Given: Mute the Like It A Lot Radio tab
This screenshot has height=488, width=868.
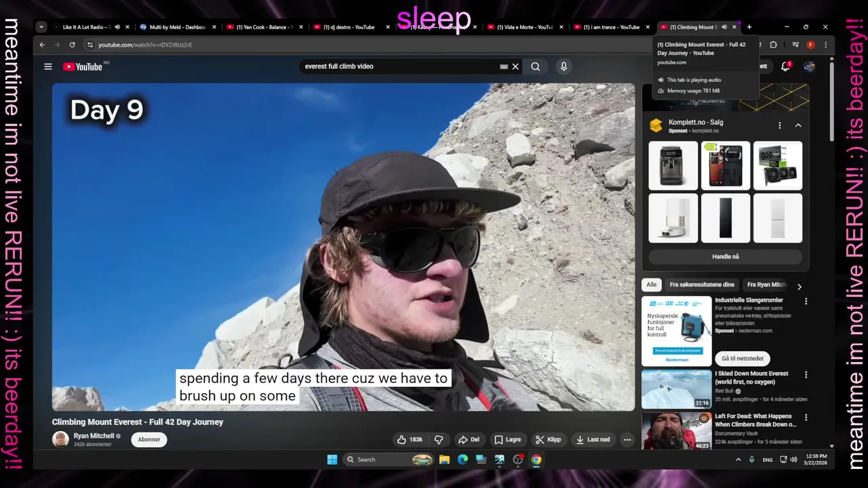Looking at the screenshot, I should [117, 27].
